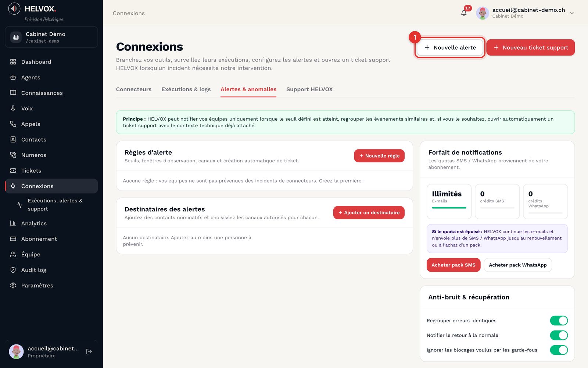Click HELVOX logo icon

tap(14, 8)
